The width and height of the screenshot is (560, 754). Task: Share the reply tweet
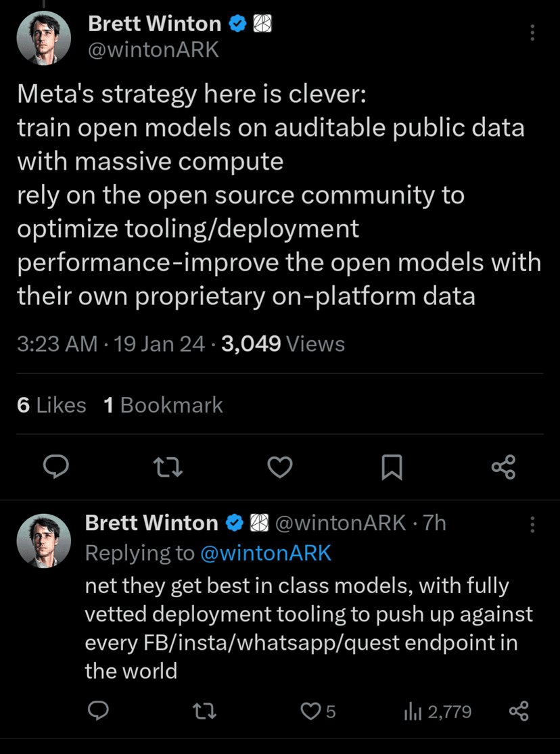518,711
